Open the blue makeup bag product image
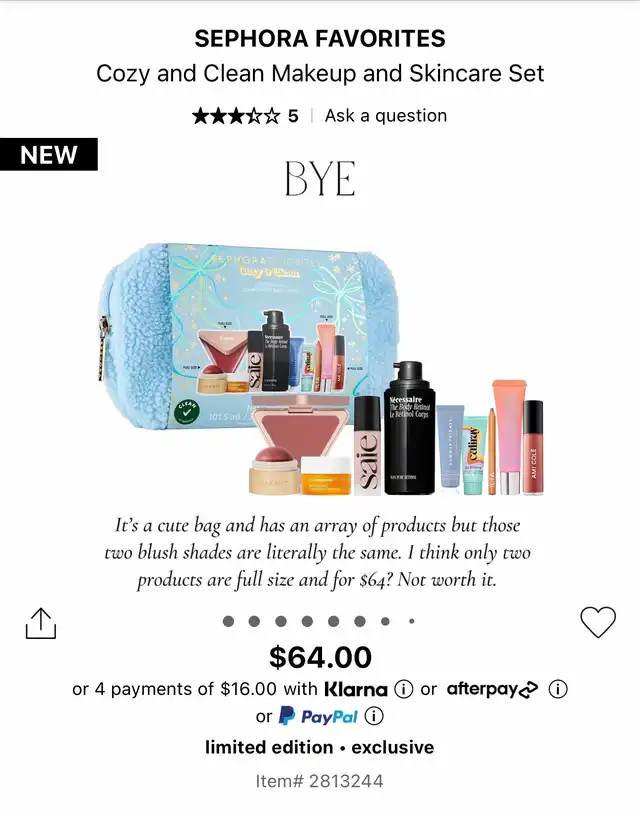The height and width of the screenshot is (816, 640). (x=320, y=369)
